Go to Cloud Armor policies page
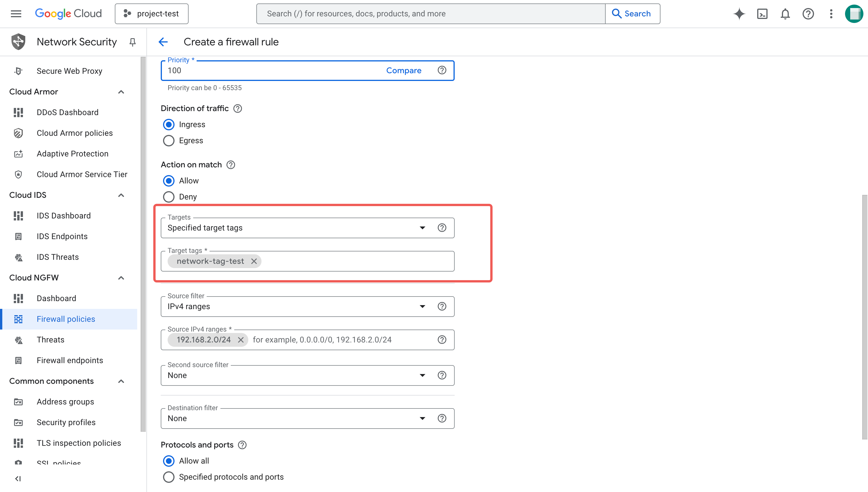The width and height of the screenshot is (868, 492). [74, 133]
